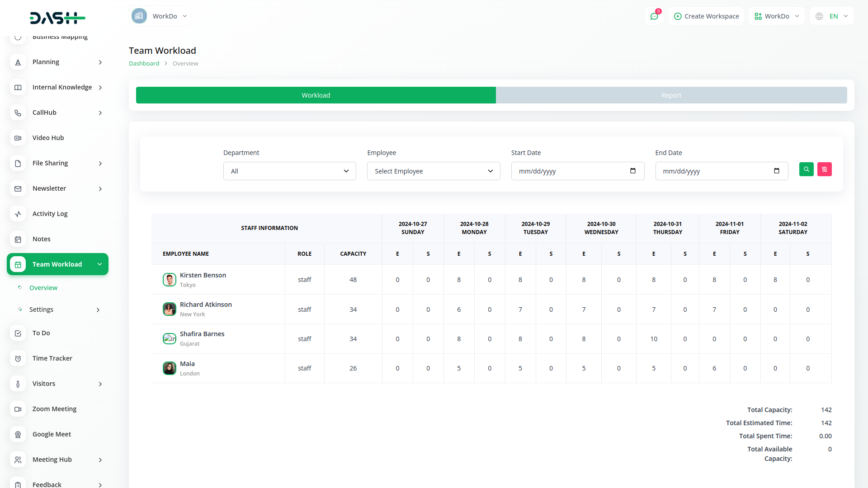Viewport: 868px width, 488px height.
Task: Open the Video Hub sidebar item
Action: 48,138
